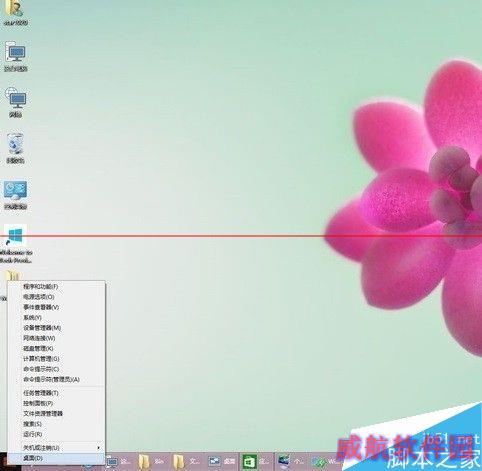Open the This PC desktop icon
This screenshot has width=482, height=471.
tap(15, 57)
